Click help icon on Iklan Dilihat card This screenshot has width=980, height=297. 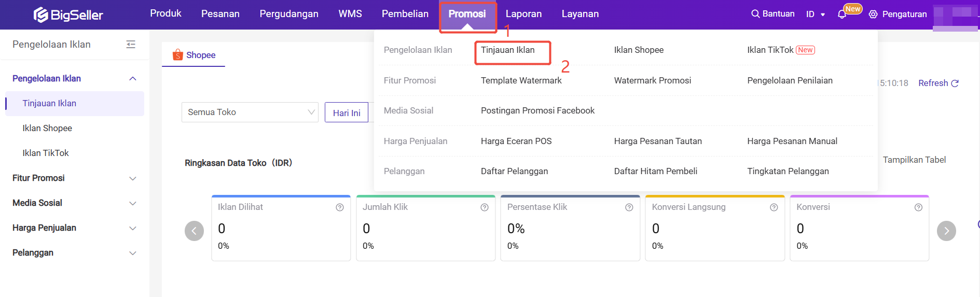click(340, 207)
